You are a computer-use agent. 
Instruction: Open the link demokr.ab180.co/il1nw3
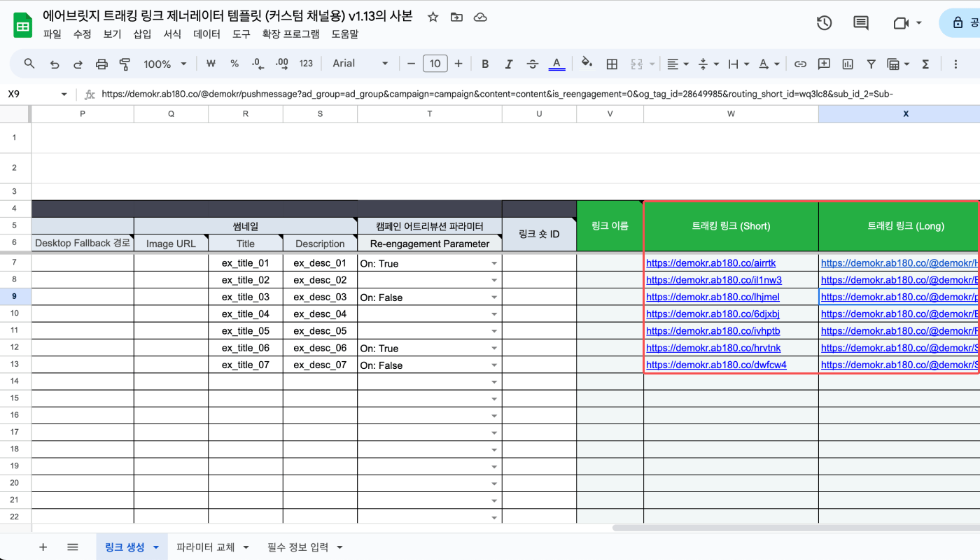(x=714, y=280)
